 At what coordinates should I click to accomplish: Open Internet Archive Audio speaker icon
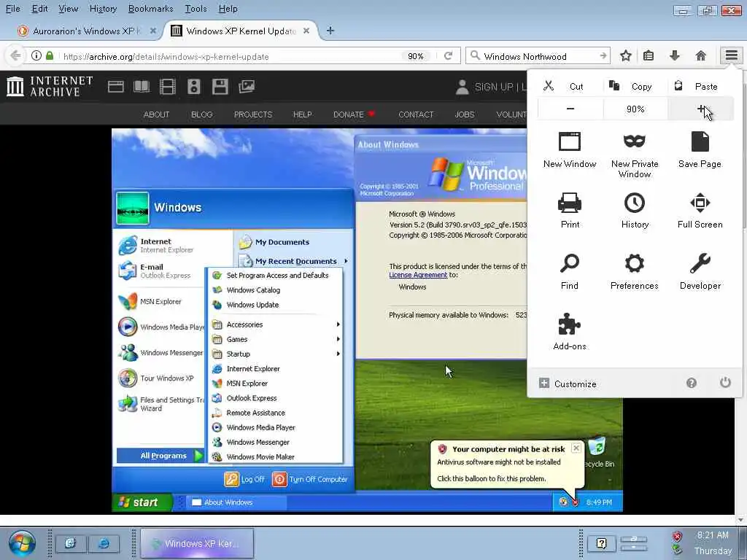pyautogui.click(x=193, y=86)
